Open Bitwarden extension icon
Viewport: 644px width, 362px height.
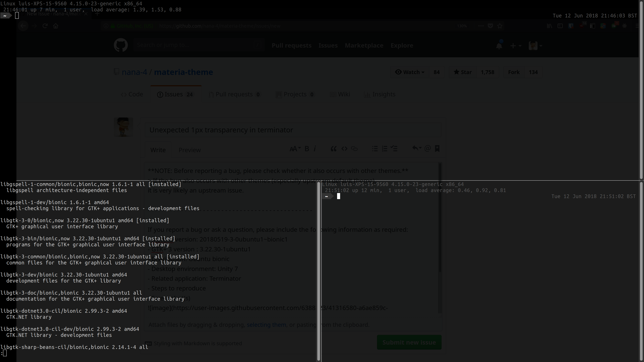coord(571,26)
